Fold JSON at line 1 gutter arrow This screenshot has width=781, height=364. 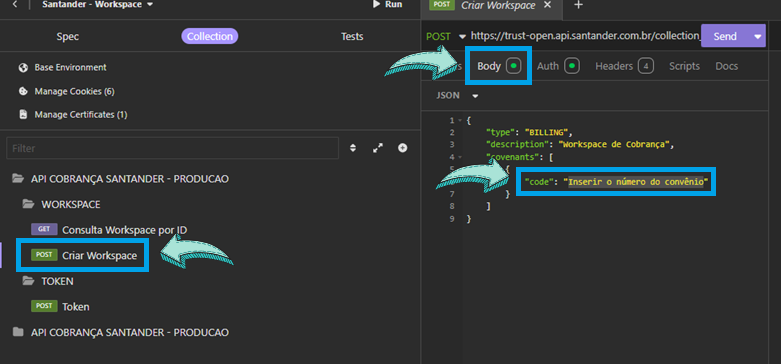coord(461,121)
